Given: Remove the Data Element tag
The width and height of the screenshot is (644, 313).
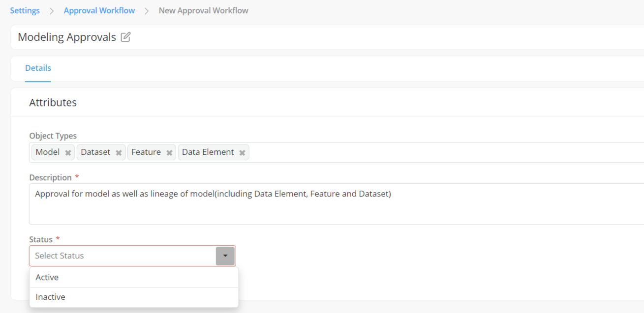Looking at the screenshot, I should [242, 153].
